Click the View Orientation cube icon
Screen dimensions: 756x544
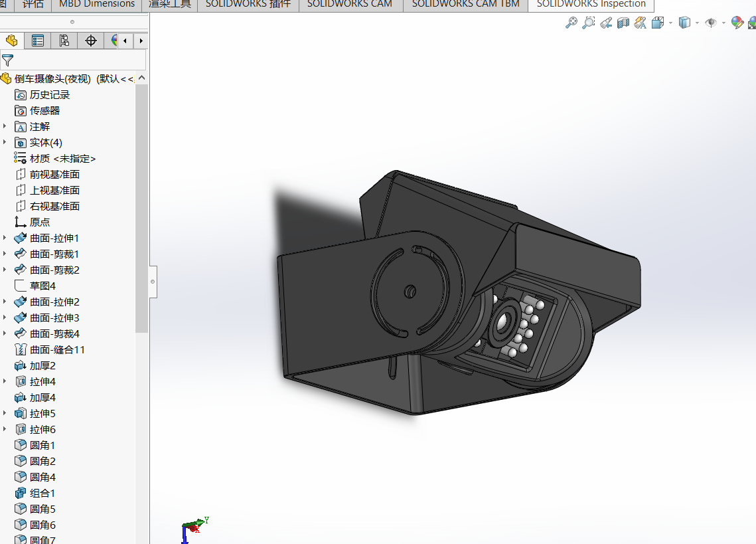[658, 23]
